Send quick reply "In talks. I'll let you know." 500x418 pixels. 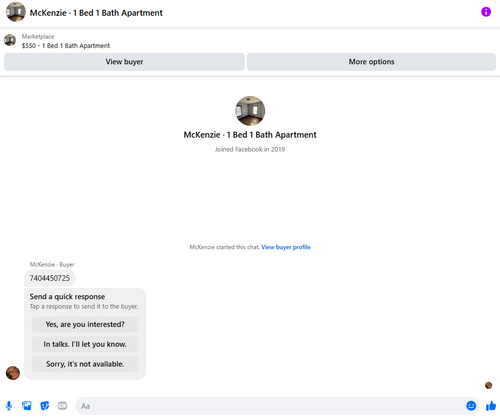coord(85,344)
